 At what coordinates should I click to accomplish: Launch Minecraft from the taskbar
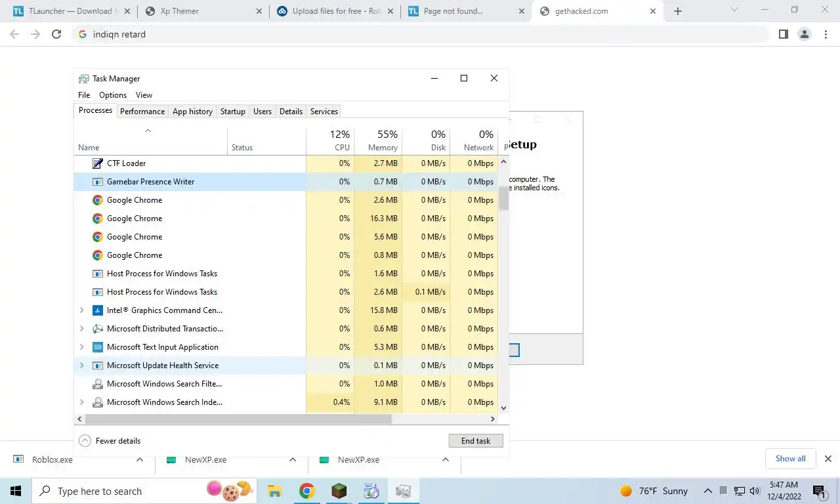339,491
